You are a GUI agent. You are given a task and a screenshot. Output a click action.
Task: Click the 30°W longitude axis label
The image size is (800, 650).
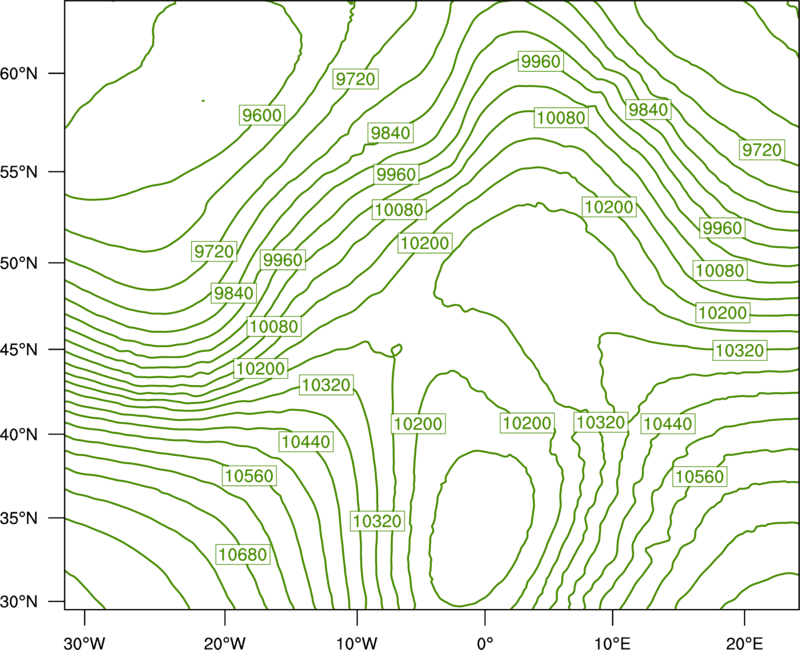click(x=85, y=643)
